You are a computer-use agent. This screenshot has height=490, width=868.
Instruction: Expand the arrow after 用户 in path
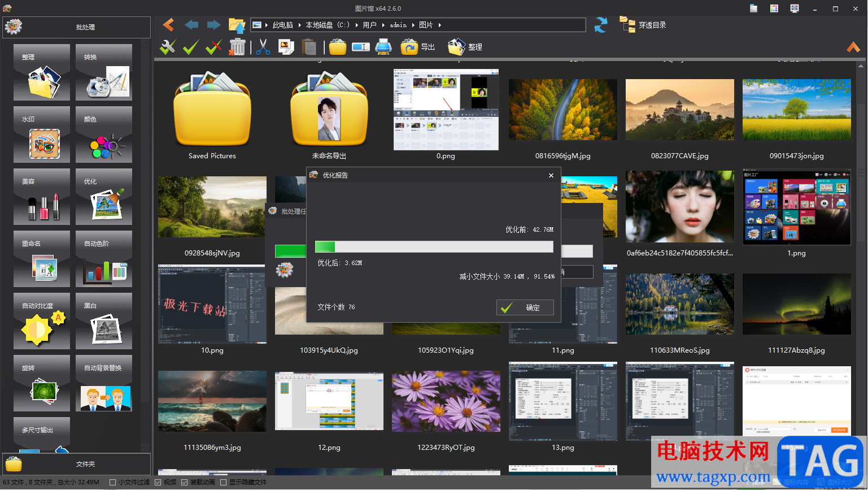383,25
